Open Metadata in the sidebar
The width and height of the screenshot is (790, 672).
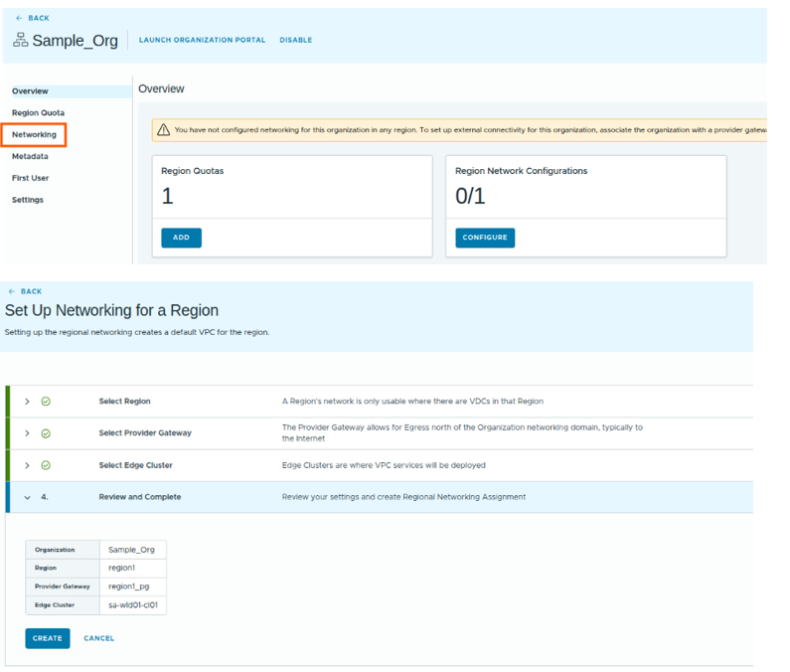click(x=30, y=156)
